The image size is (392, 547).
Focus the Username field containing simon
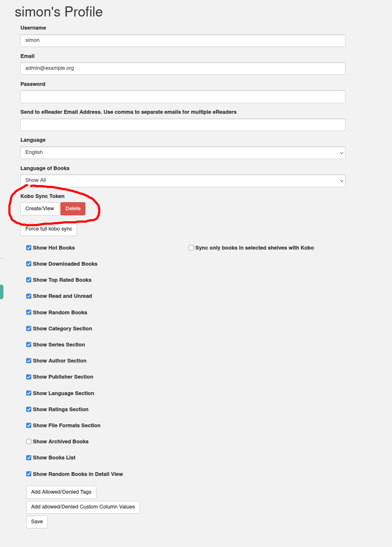click(x=183, y=41)
